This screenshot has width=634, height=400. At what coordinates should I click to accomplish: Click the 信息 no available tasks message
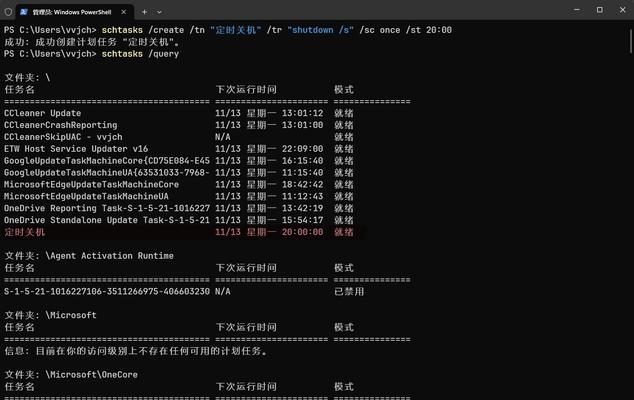[x=136, y=351]
